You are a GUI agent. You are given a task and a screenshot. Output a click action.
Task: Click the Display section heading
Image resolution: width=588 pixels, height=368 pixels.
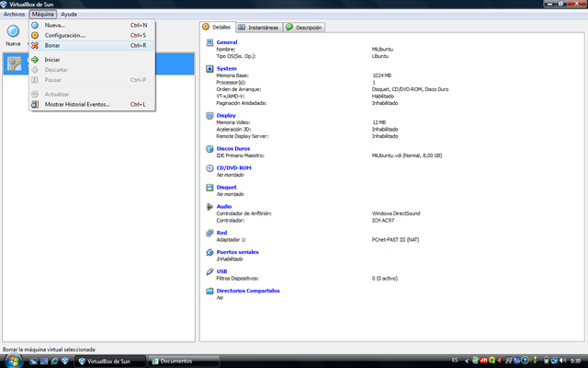227,115
